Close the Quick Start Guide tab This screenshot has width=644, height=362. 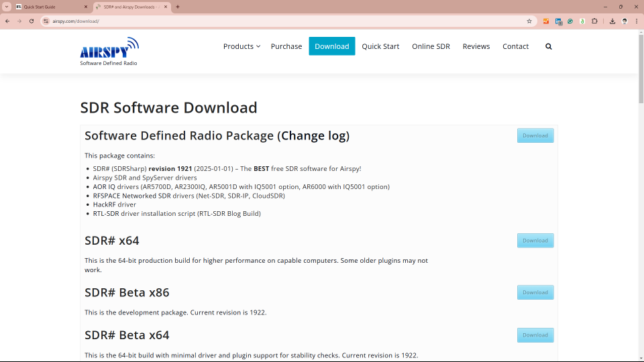coord(85,7)
